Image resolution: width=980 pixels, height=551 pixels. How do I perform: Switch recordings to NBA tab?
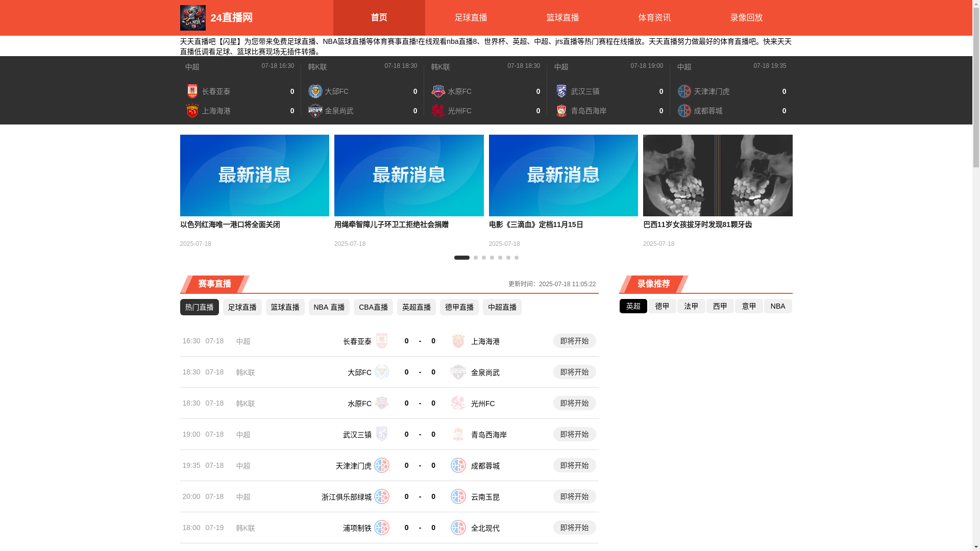click(x=778, y=306)
